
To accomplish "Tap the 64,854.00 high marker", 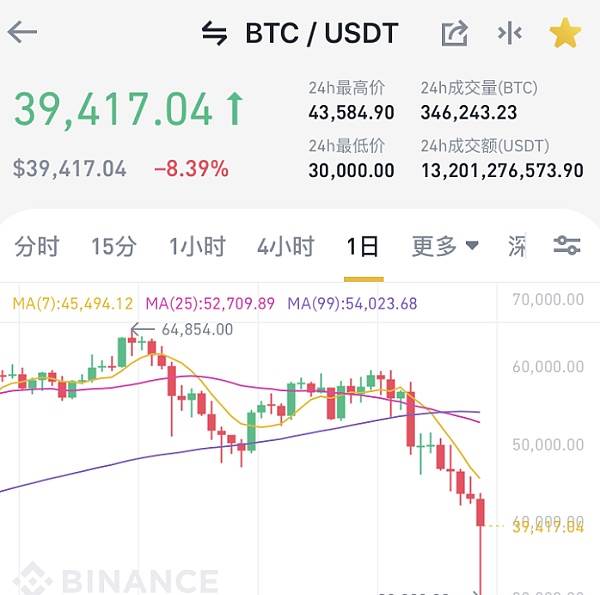I will [197, 329].
